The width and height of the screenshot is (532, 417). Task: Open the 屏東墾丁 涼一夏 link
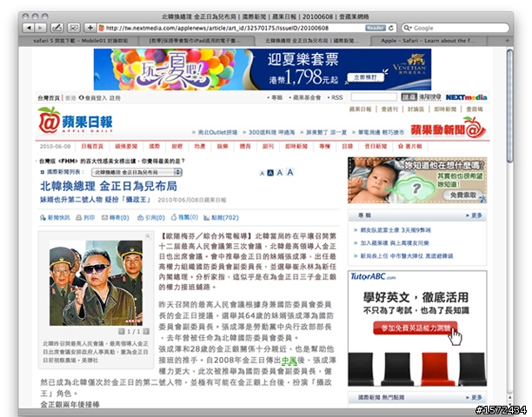[326, 132]
